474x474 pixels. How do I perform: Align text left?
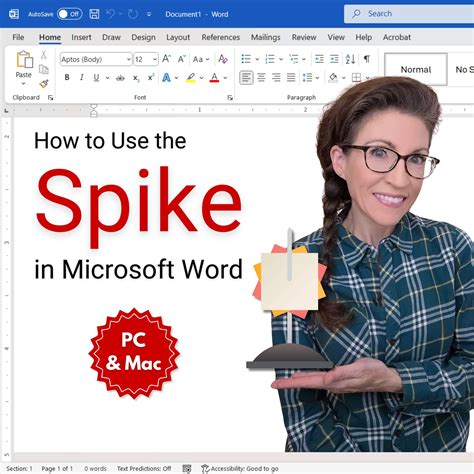coord(246,78)
